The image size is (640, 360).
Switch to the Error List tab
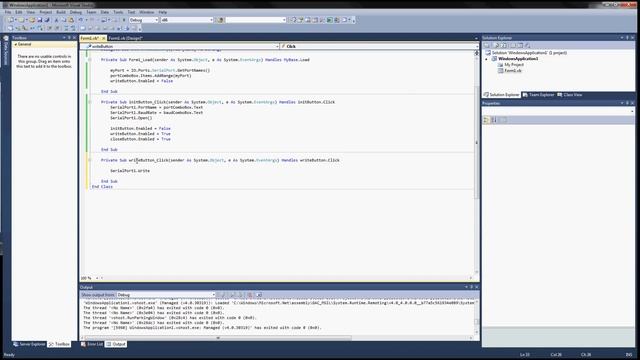(x=92, y=344)
